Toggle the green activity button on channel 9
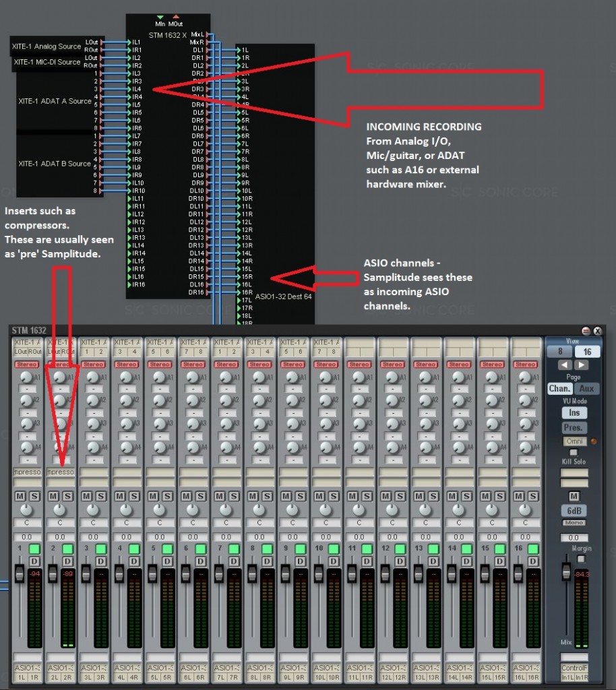The height and width of the screenshot is (690, 616). coord(301,548)
